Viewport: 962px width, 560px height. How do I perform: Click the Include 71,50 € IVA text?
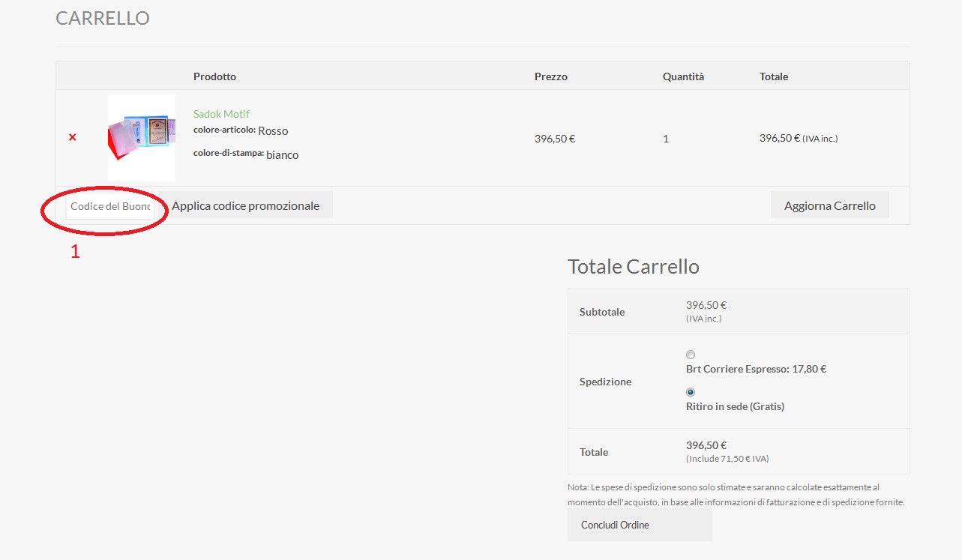tap(727, 459)
